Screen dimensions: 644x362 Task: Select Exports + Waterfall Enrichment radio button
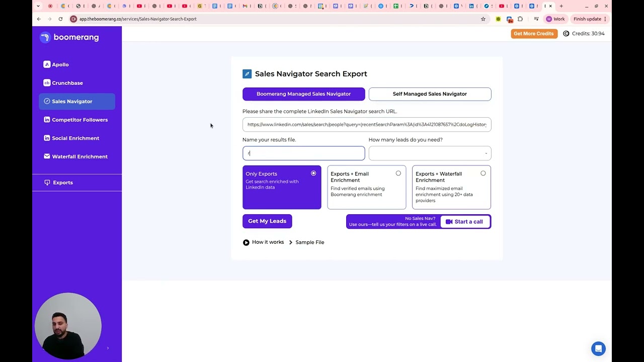tap(483, 173)
